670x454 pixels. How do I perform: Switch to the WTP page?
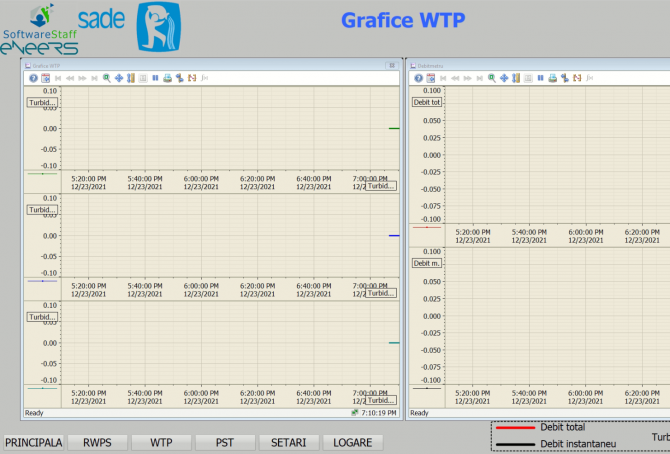[x=161, y=442]
